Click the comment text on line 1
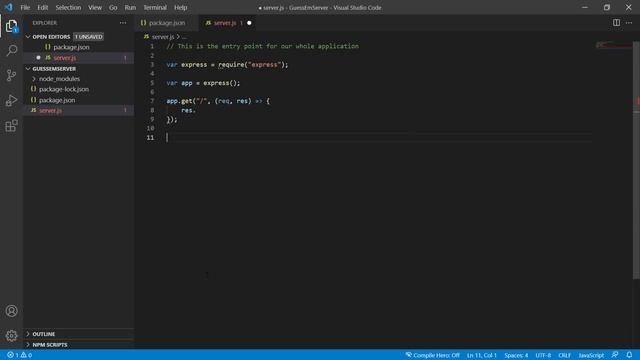 click(262, 46)
